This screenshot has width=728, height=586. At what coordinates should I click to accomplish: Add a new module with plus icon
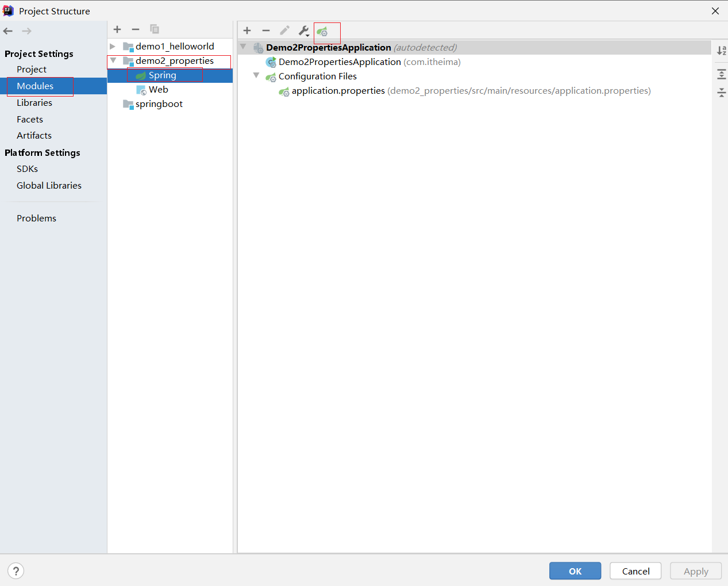point(117,29)
